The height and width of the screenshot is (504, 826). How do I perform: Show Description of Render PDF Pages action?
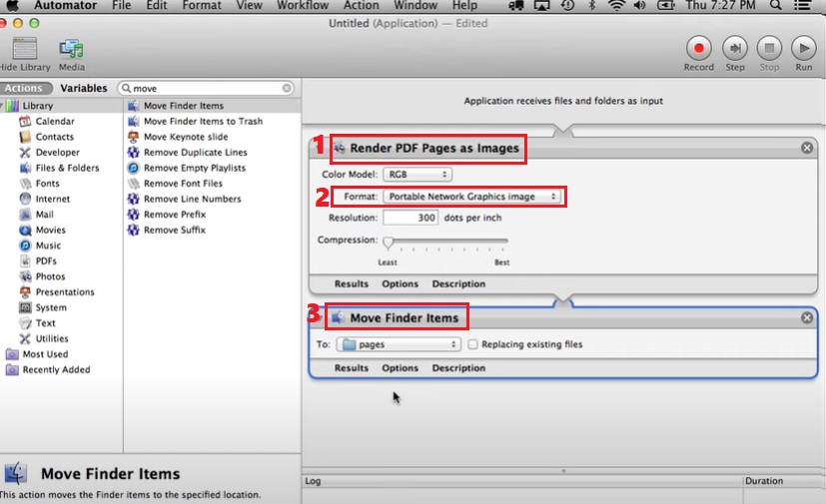458,283
